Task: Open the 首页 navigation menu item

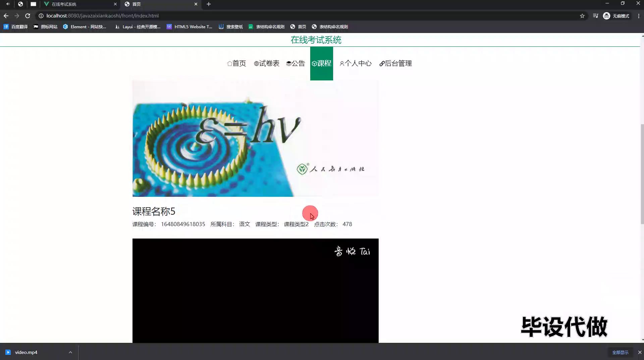Action: (236, 63)
